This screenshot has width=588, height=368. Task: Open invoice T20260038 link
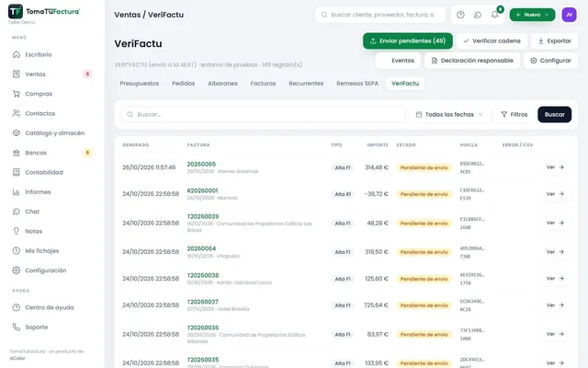pyautogui.click(x=203, y=275)
